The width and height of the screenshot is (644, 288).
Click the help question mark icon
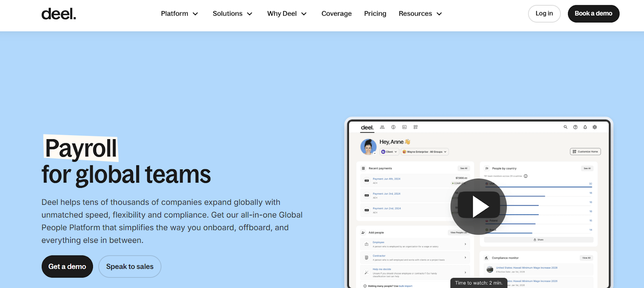pos(575,127)
